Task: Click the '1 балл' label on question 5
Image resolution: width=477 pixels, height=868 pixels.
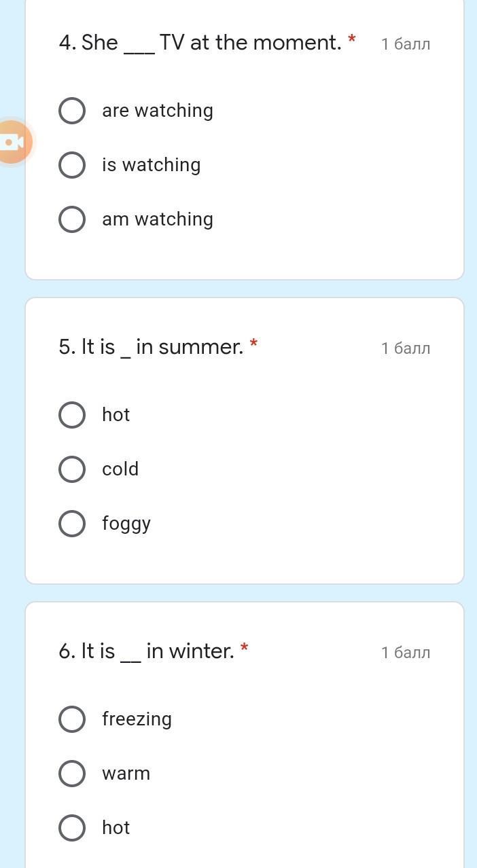Action: [406, 348]
